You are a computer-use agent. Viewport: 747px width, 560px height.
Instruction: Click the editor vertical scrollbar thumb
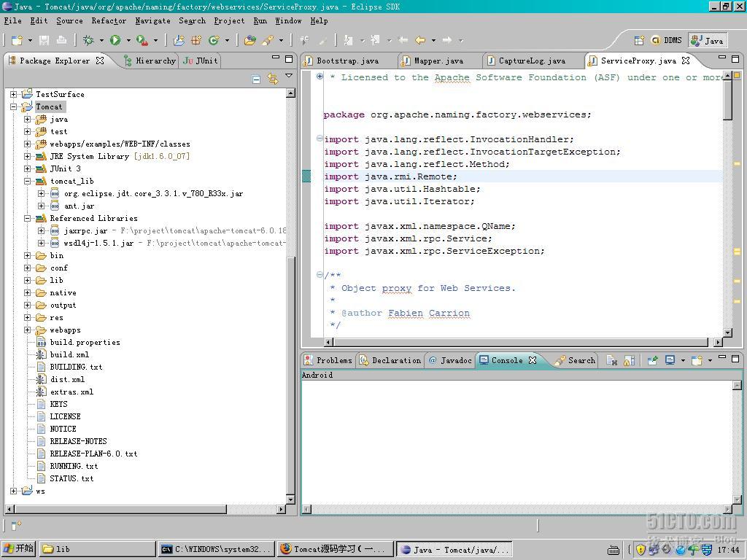[x=727, y=98]
